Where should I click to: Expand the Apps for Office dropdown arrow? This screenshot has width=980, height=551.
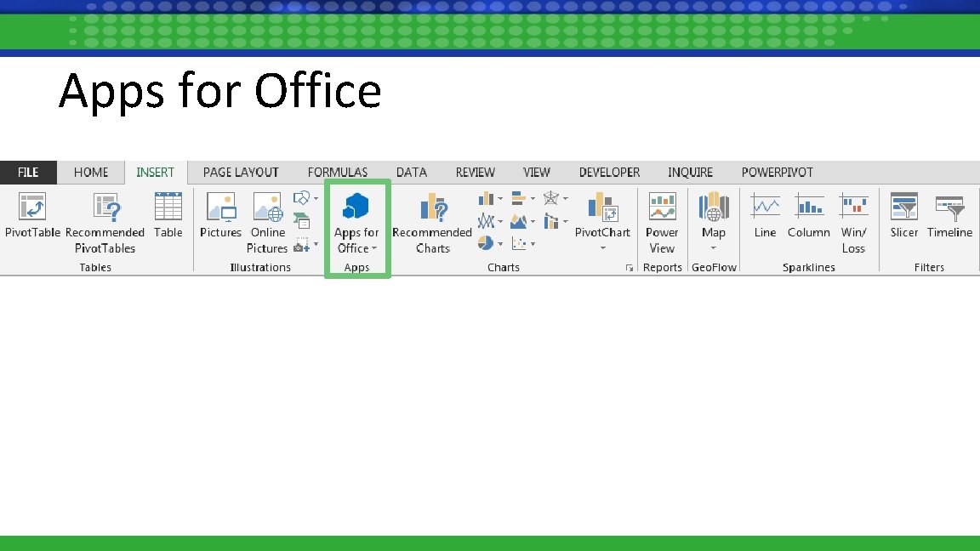tap(374, 248)
